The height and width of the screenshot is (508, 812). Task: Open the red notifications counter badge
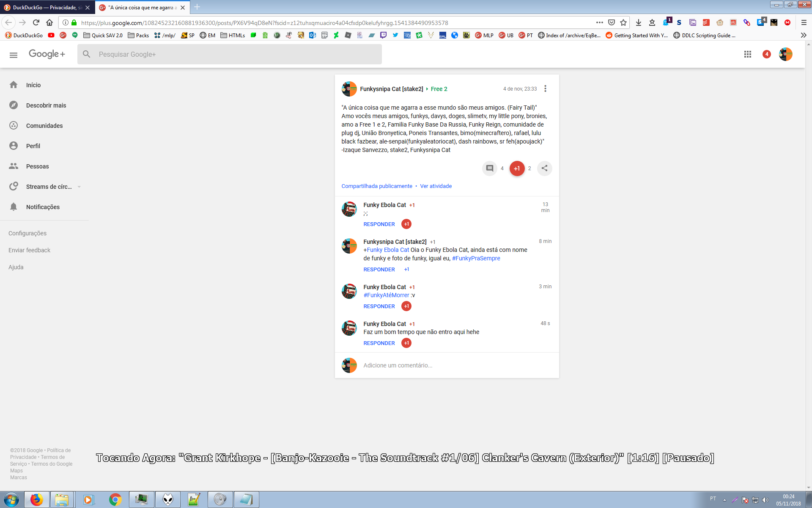click(766, 54)
